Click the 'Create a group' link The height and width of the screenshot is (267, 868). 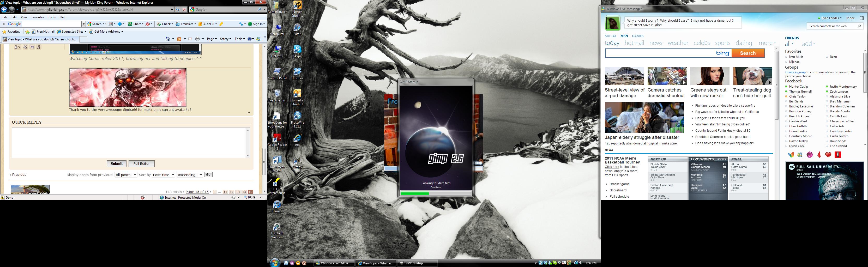click(795, 72)
